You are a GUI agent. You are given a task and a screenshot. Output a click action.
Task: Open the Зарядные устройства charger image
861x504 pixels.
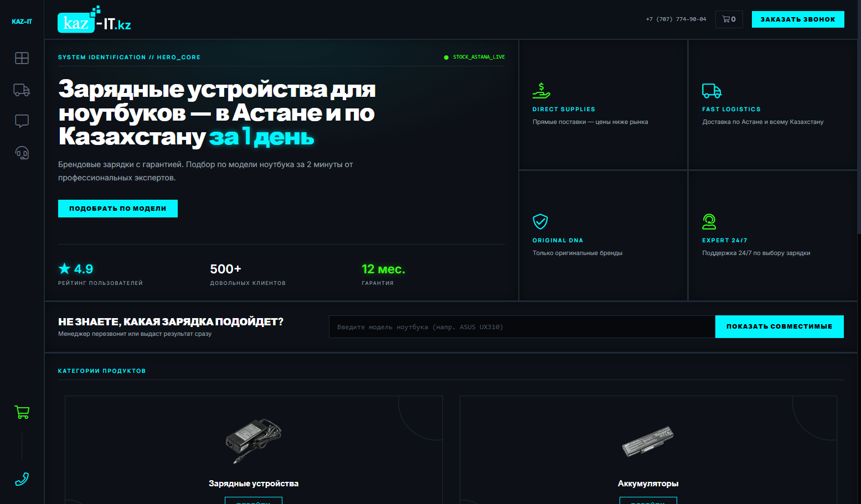254,441
